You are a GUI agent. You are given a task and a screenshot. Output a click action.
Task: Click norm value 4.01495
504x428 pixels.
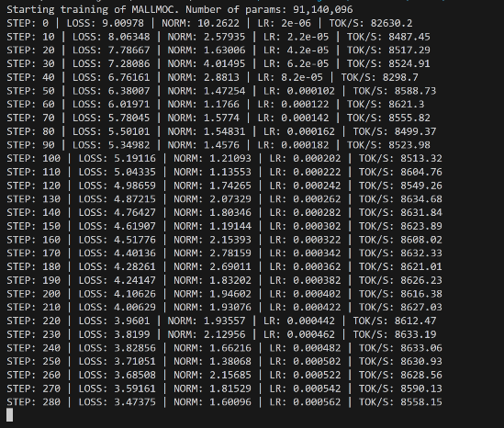click(x=224, y=63)
